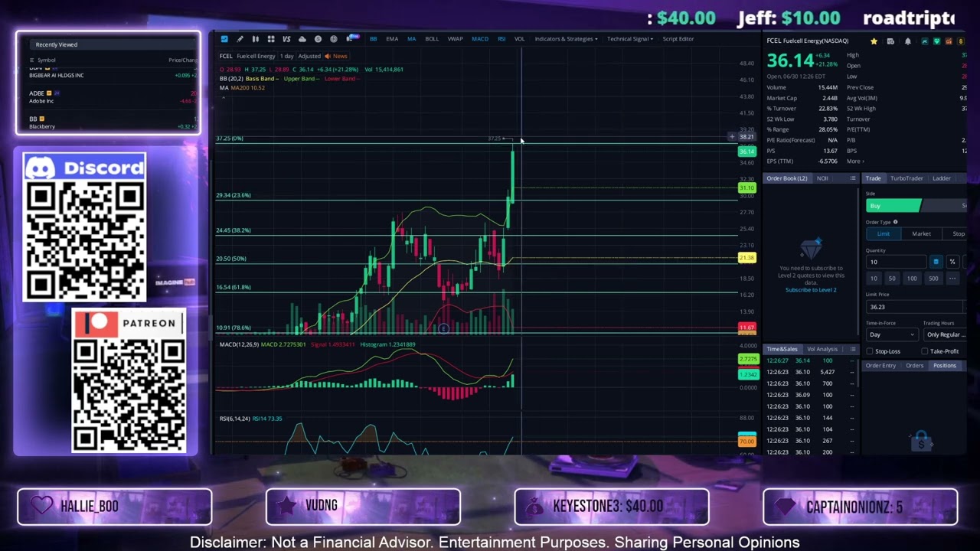Viewport: 980px width, 551px height.
Task: Open Trading Hours Only Regular dropdown
Action: (946, 334)
